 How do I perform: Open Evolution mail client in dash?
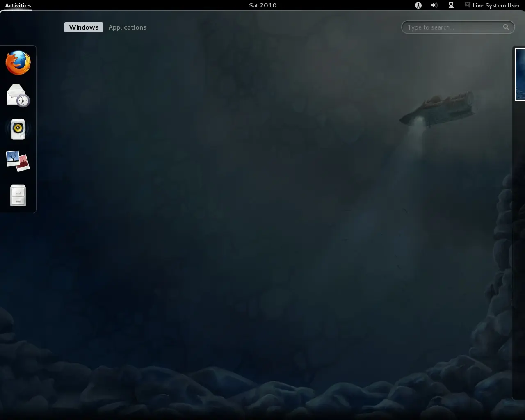click(x=18, y=96)
